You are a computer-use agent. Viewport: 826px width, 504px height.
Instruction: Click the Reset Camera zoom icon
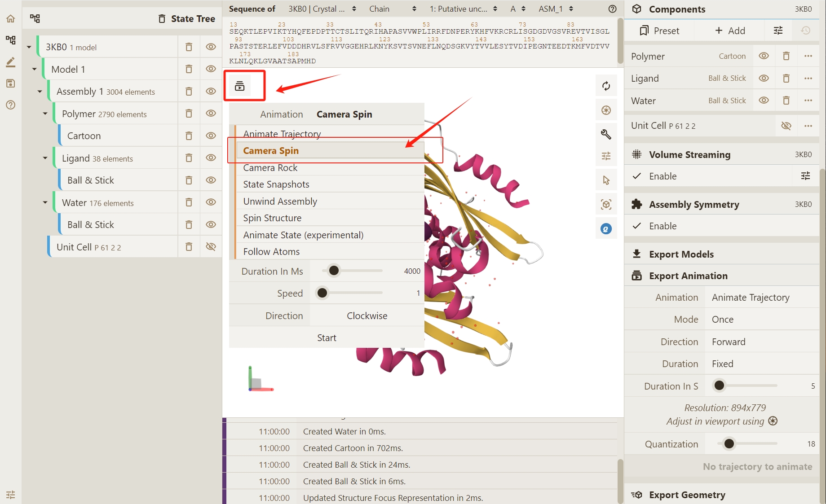point(606,86)
